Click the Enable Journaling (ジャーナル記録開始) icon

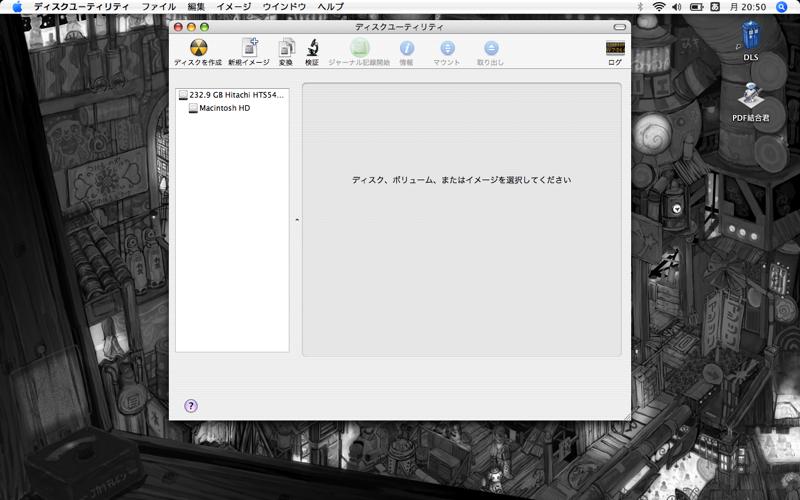click(x=359, y=47)
